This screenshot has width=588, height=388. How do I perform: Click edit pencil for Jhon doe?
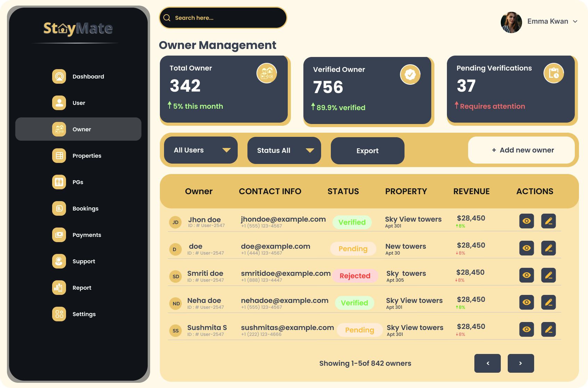click(x=548, y=221)
